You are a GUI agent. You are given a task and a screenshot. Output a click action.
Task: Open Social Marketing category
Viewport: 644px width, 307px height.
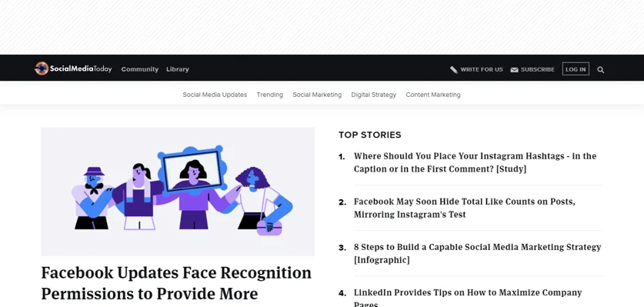(x=317, y=95)
